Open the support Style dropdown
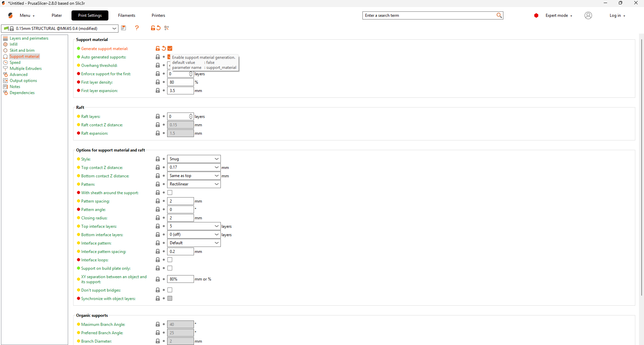 [194, 159]
